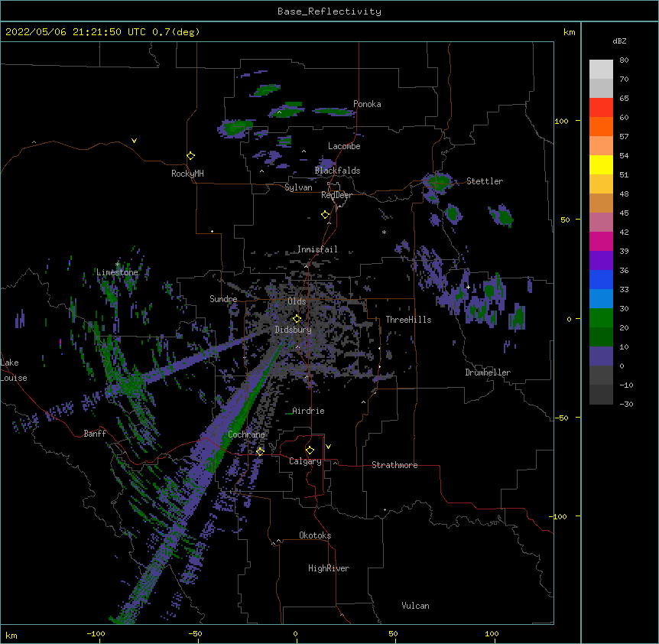Click the yellow V marker east of Calgary

pos(328,447)
